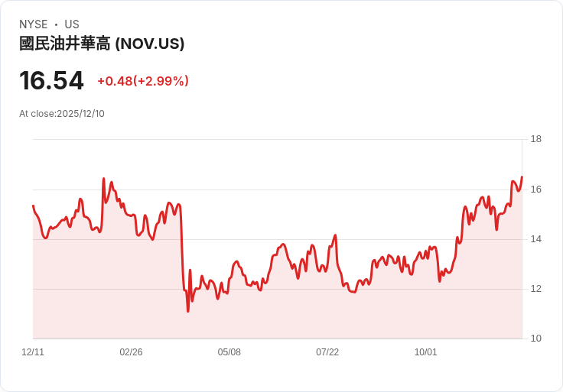Viewport: 563px width, 392px height.
Task: Click the US market label
Action: 72,24
